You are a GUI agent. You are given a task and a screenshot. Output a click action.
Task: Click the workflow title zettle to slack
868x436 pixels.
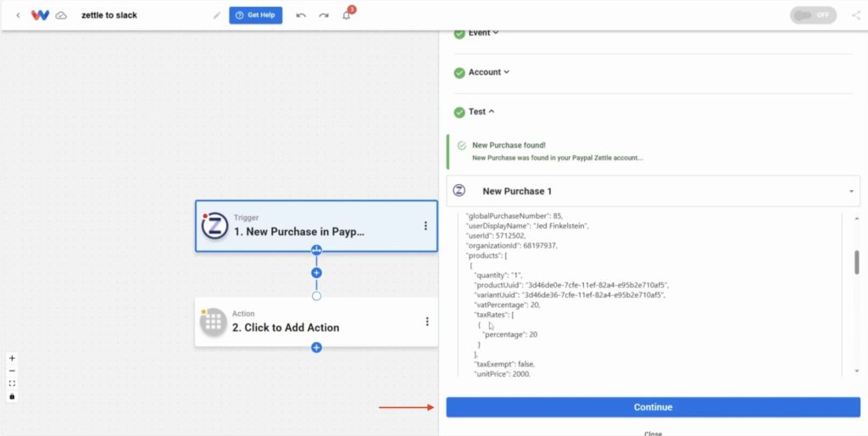[109, 15]
